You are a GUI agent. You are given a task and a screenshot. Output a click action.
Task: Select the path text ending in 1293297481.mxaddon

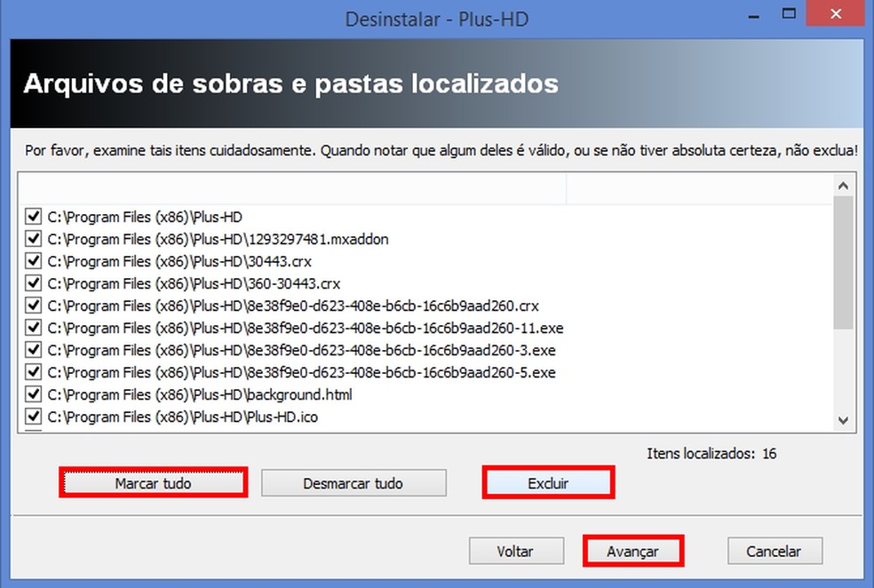pos(218,239)
